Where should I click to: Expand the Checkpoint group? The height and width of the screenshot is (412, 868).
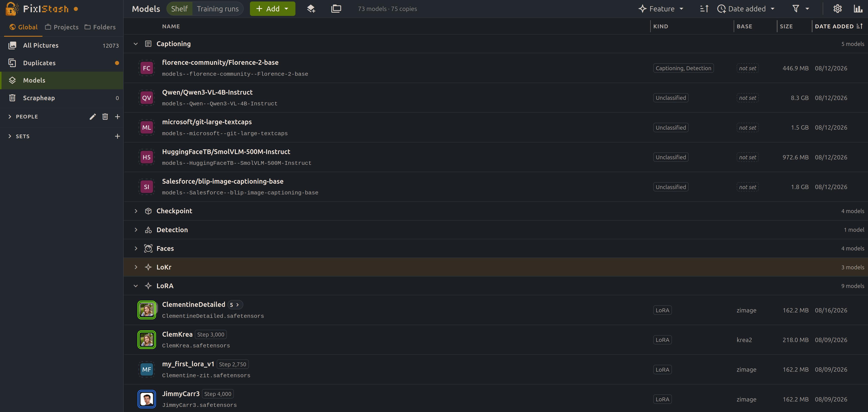136,211
